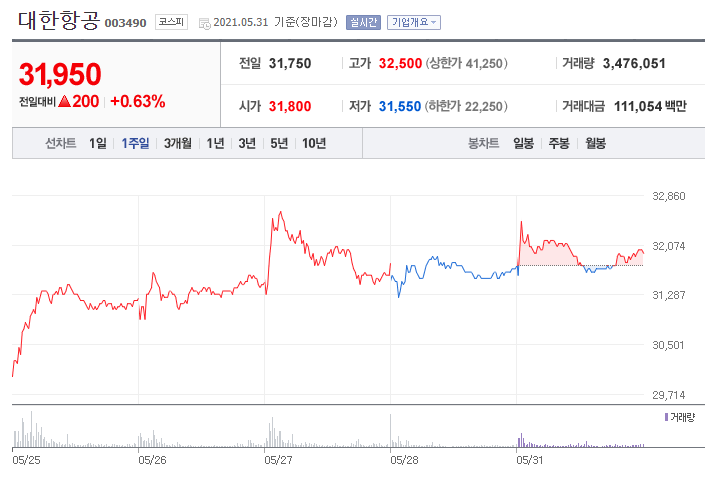The width and height of the screenshot is (705, 477).
Task: Switch to the 주봉 candle chart
Action: pyautogui.click(x=559, y=143)
